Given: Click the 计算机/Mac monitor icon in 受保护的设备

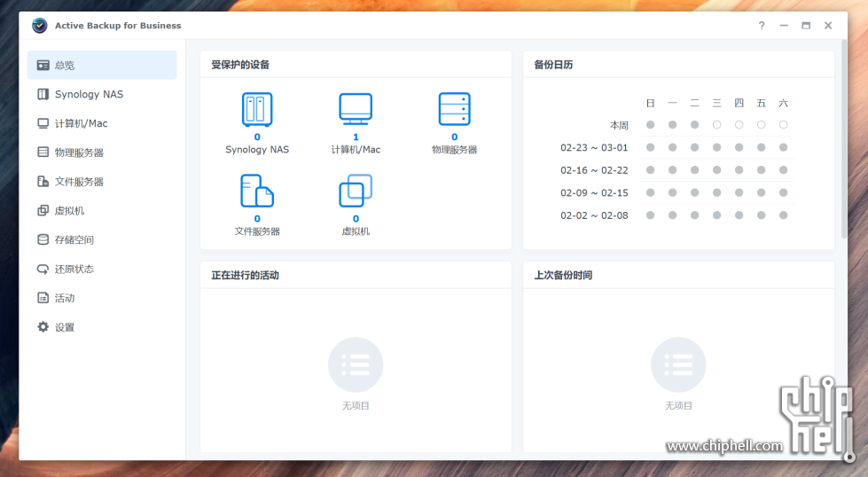Looking at the screenshot, I should tap(356, 110).
